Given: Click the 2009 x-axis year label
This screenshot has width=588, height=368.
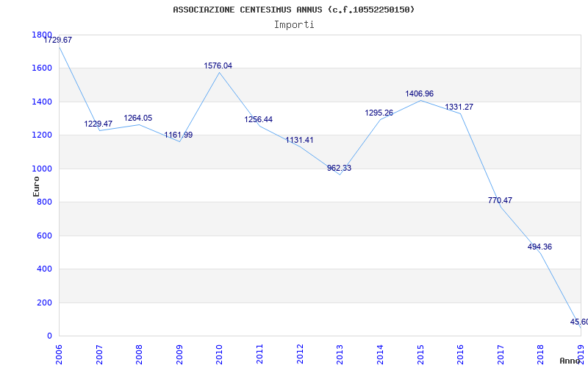Looking at the screenshot, I should tap(179, 355).
